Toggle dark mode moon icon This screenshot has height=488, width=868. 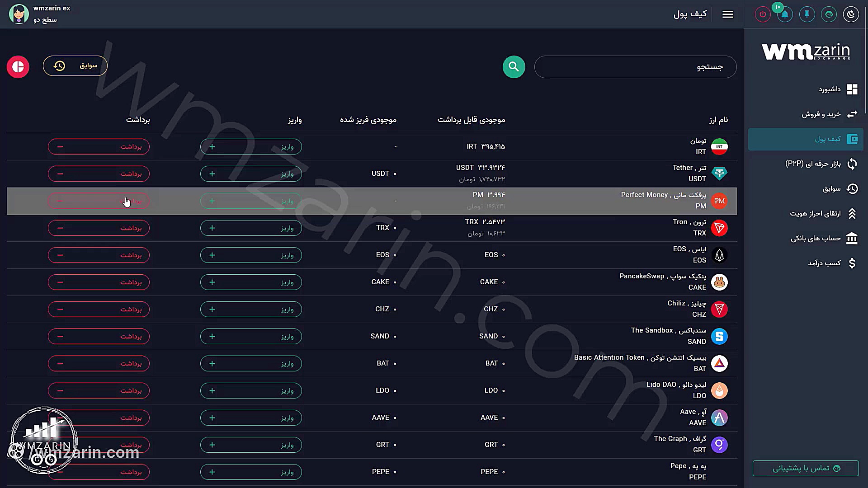point(851,14)
